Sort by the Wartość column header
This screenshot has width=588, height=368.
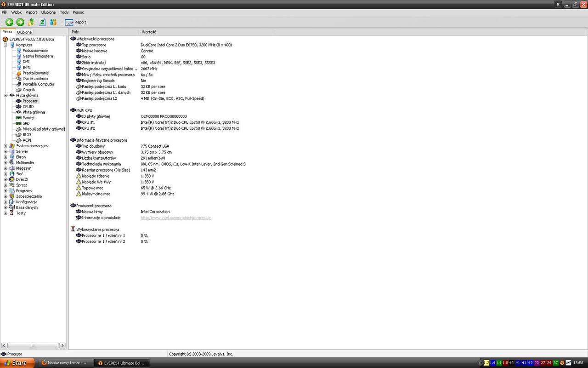coord(207,32)
